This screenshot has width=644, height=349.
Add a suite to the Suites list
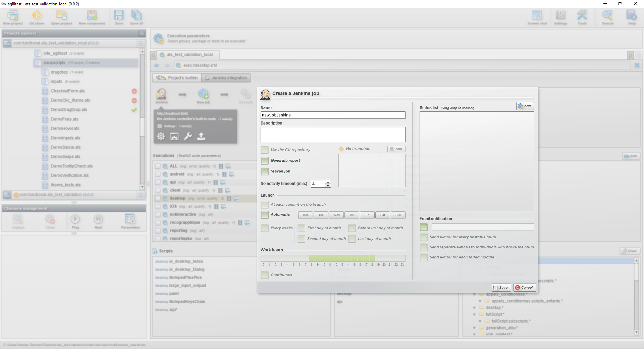525,106
